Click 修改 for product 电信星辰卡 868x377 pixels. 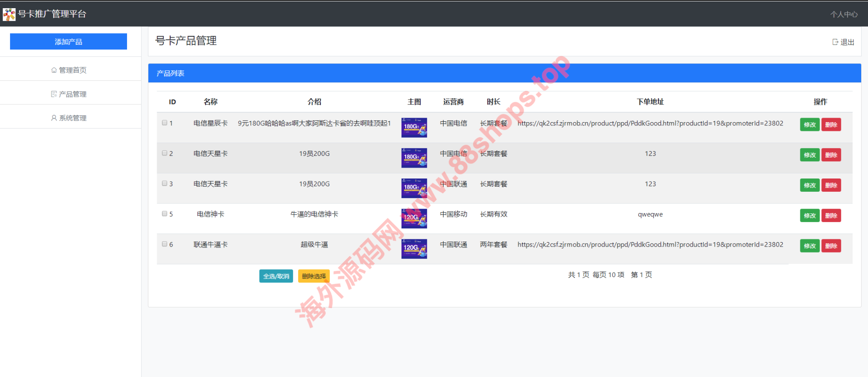pos(809,125)
